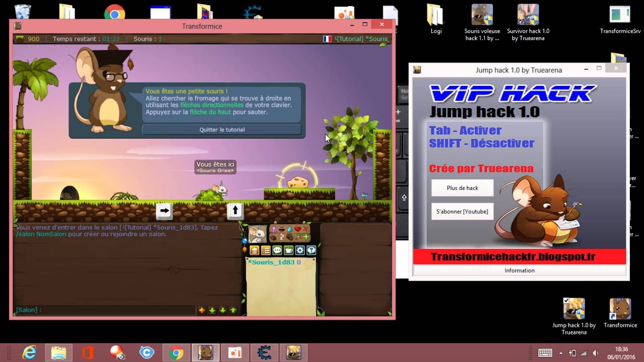The image size is (644, 362).
Task: Click the Plus de hack button
Action: pyautogui.click(x=462, y=188)
